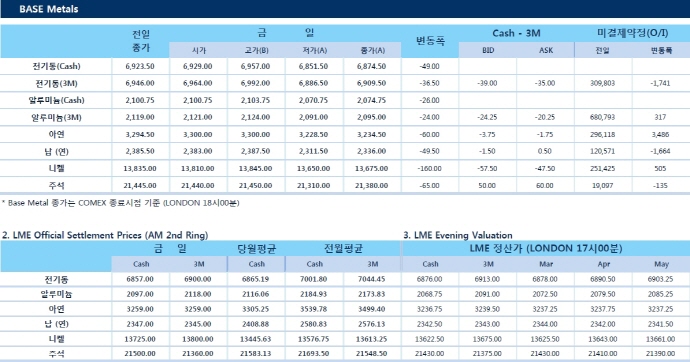This screenshot has height=362, width=690.
Task: Click the ASK column header
Action: 546,51
